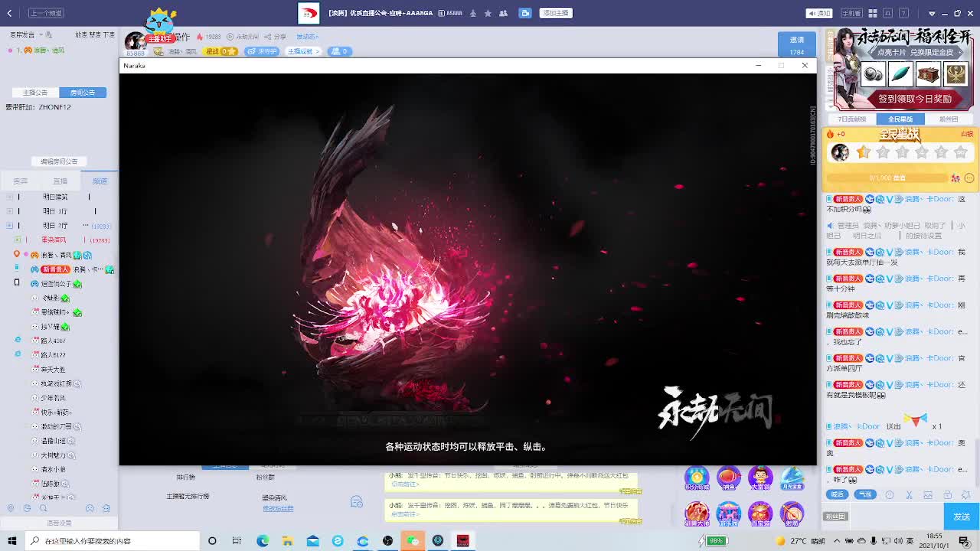Screen dimensions: 980x551
Task: Click the blue video camera icon
Action: [525, 13]
